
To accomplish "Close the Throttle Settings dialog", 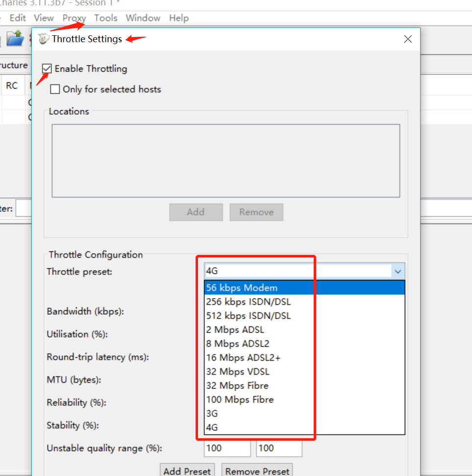I will (408, 39).
